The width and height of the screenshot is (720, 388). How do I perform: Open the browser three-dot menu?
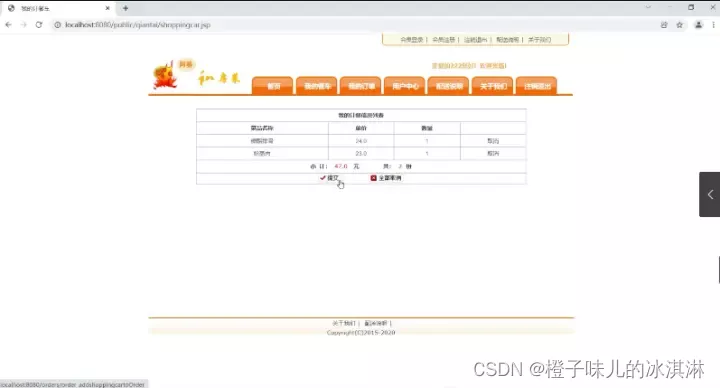tap(714, 25)
